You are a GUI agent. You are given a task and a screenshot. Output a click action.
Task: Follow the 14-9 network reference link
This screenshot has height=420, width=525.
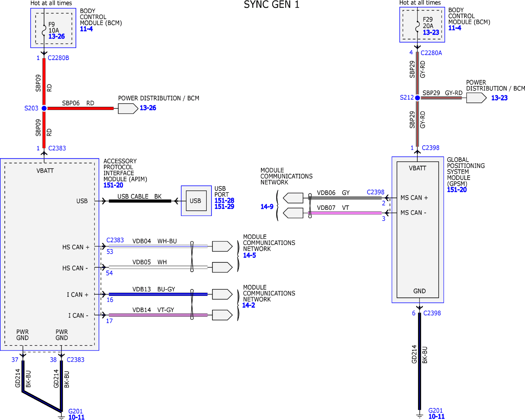(267, 207)
